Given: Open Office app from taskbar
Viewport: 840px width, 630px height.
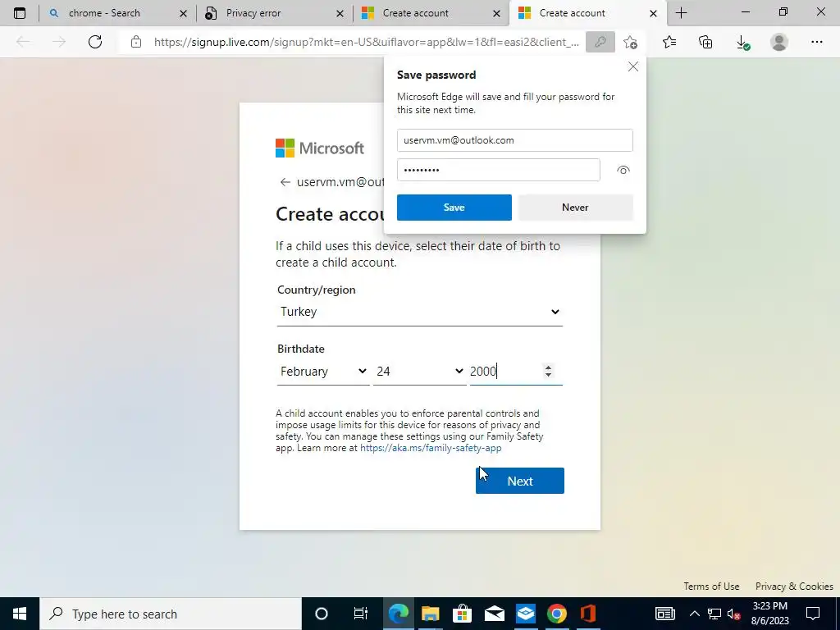Looking at the screenshot, I should (587, 614).
